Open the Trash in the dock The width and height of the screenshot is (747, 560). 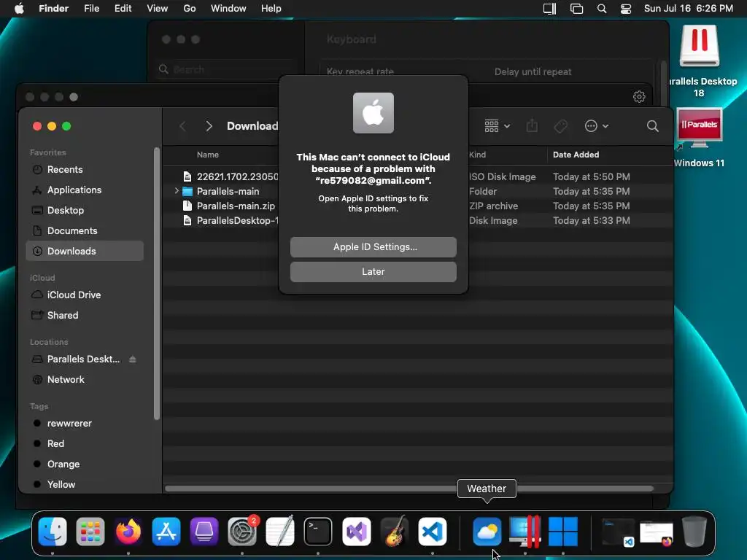(x=694, y=531)
